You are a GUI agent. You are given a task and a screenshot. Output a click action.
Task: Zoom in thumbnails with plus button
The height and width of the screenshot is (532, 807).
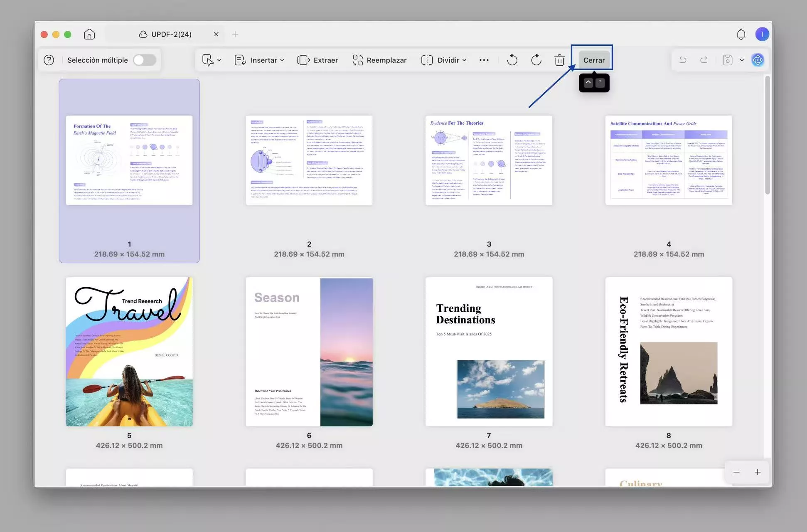pos(758,472)
